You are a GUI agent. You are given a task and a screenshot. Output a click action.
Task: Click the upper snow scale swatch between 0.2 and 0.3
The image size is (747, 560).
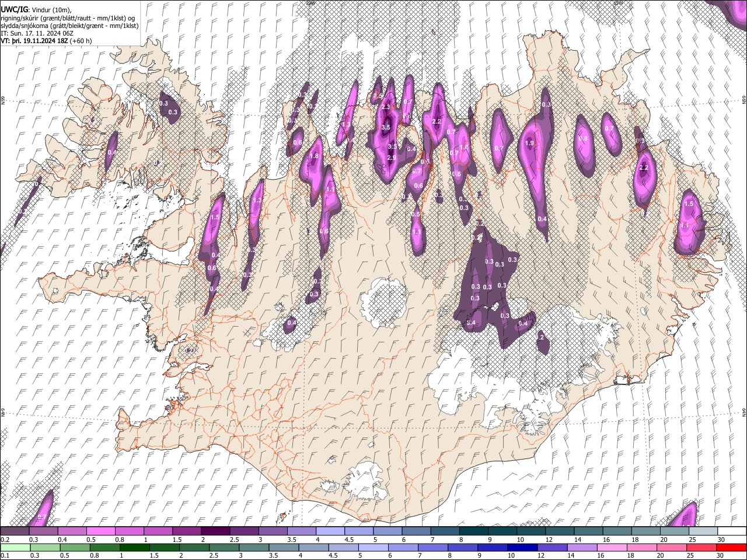click(x=15, y=531)
